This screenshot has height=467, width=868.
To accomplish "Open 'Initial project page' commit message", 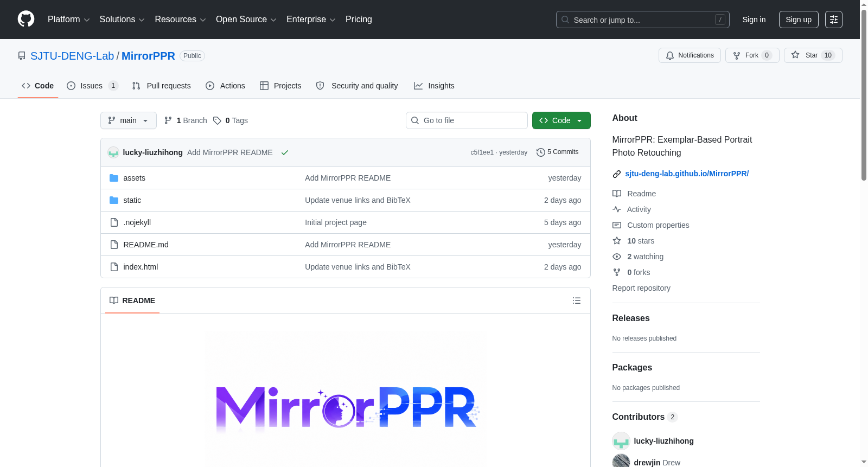I will (336, 222).
